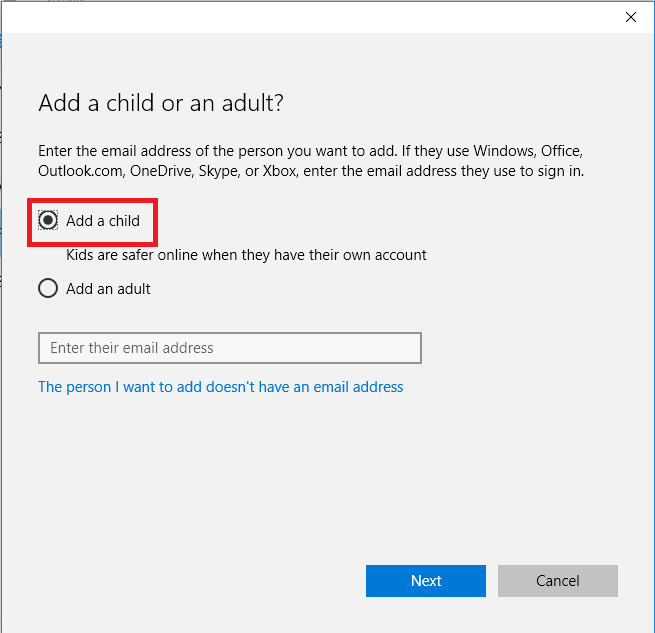Click the "Add a child" option label

(103, 220)
